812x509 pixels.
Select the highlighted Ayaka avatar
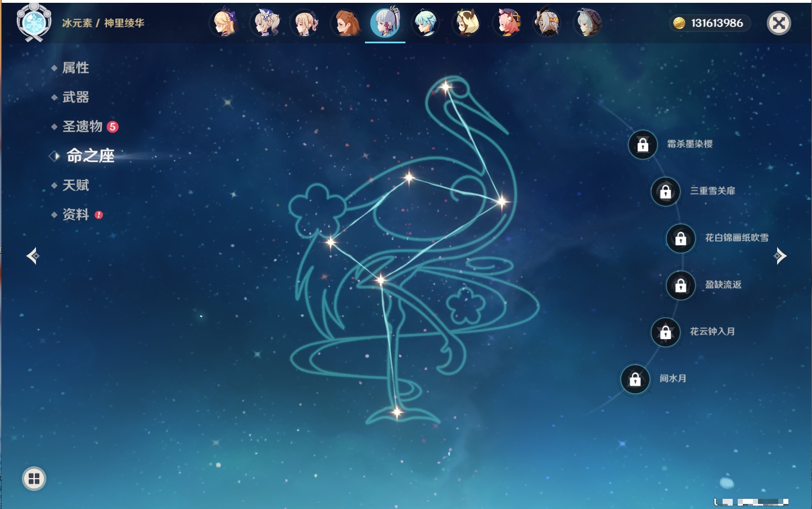(x=386, y=22)
